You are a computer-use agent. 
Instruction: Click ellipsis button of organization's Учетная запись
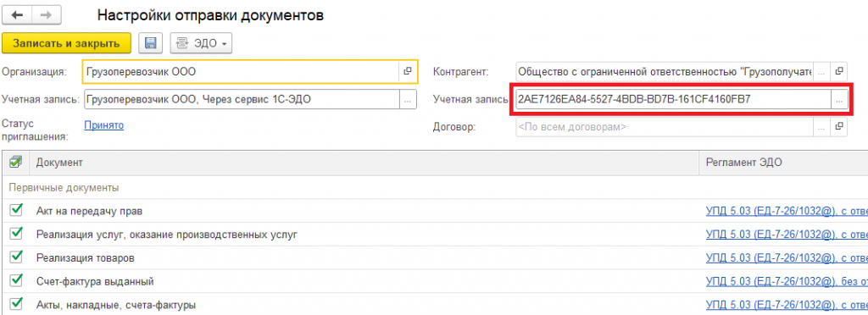tap(408, 99)
